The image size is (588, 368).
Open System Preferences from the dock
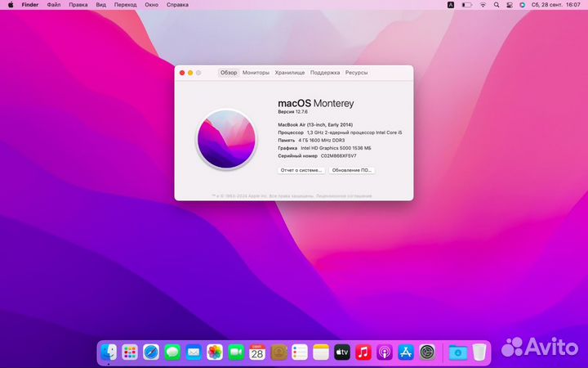point(427,352)
